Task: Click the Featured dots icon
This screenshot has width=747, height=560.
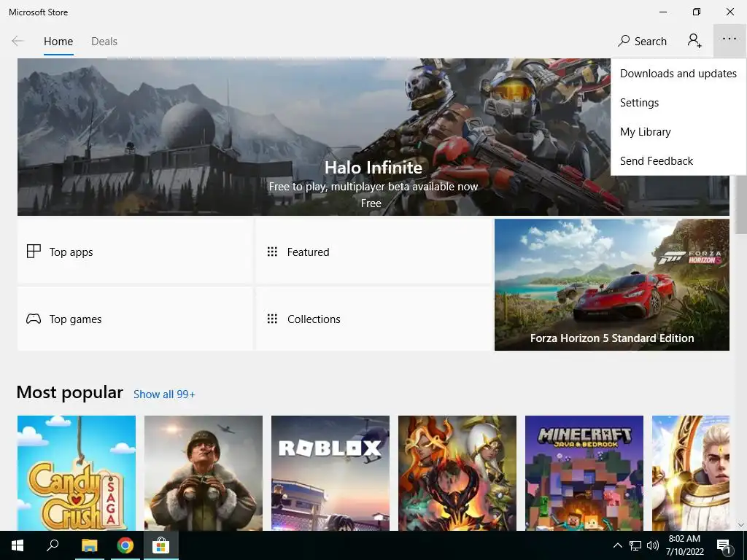Action: point(272,252)
